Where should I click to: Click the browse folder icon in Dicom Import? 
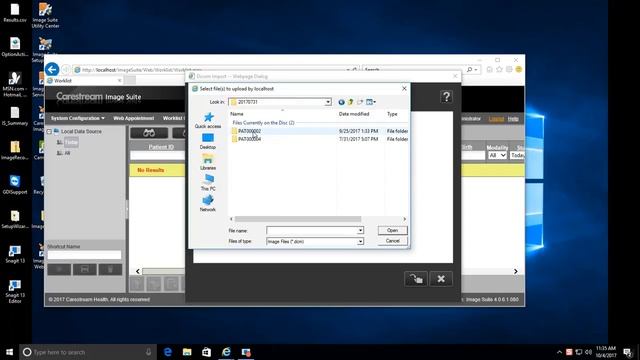pos(416,279)
